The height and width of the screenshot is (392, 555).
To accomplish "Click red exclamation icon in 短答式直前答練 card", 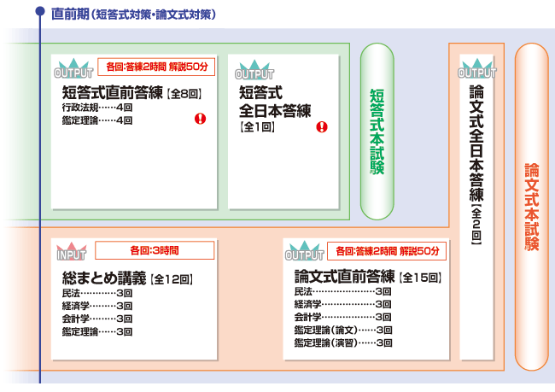I will tap(201, 120).
